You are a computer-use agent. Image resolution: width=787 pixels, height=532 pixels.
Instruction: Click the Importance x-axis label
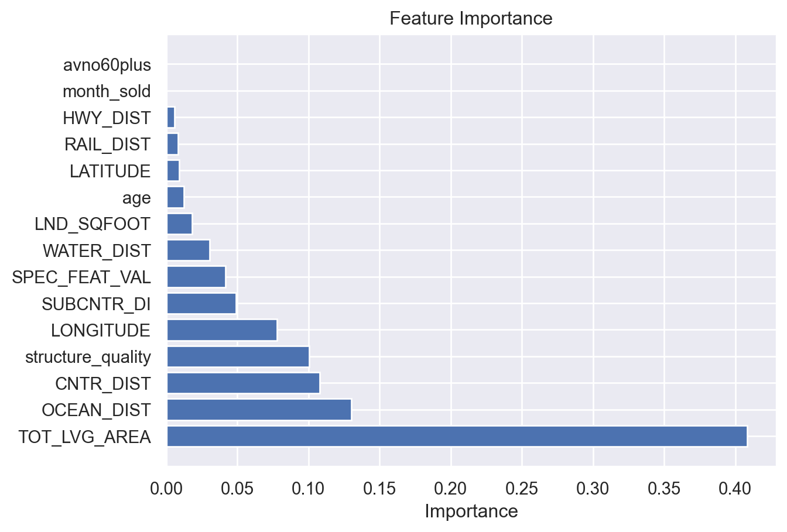click(x=471, y=512)
